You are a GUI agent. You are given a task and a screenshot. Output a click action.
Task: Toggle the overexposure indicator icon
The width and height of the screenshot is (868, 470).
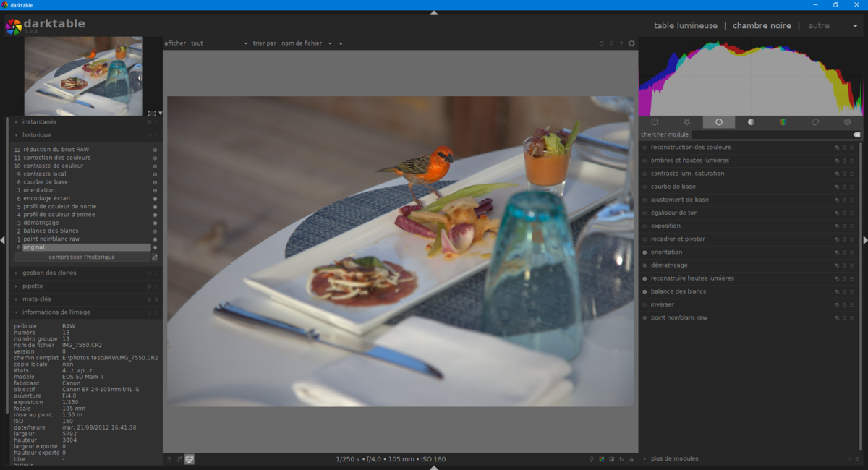pyautogui.click(x=611, y=459)
